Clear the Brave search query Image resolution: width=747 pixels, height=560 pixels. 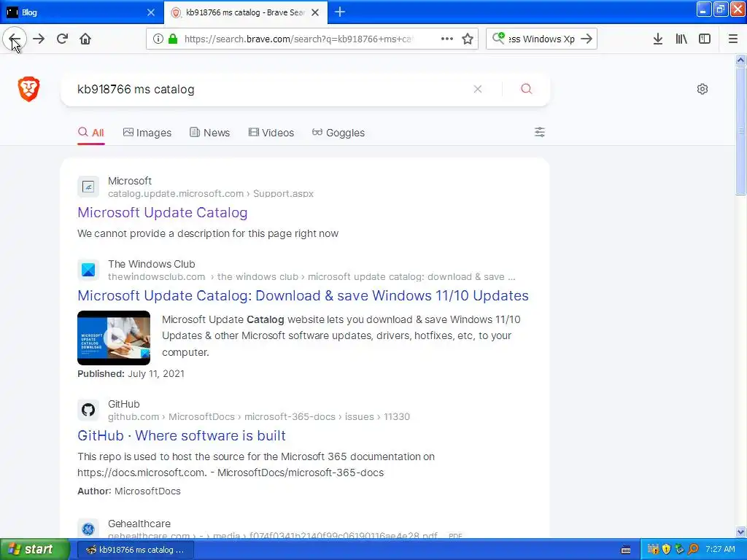pos(477,89)
